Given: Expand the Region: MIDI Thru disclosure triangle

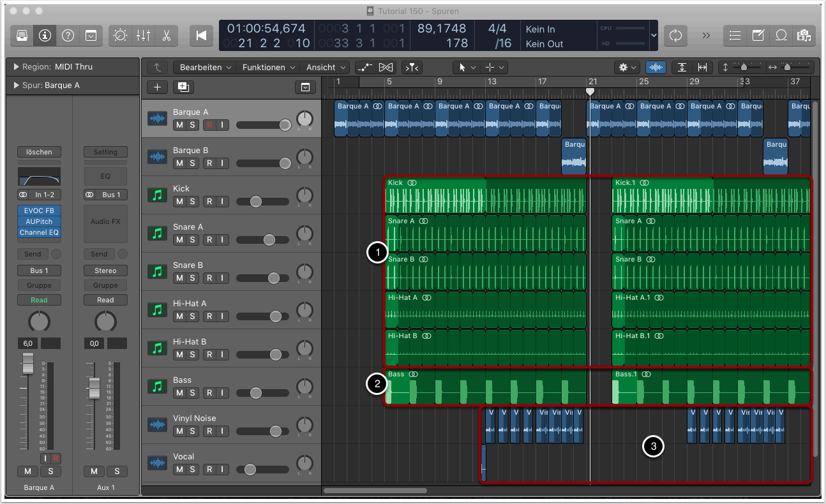Looking at the screenshot, I should [15, 66].
